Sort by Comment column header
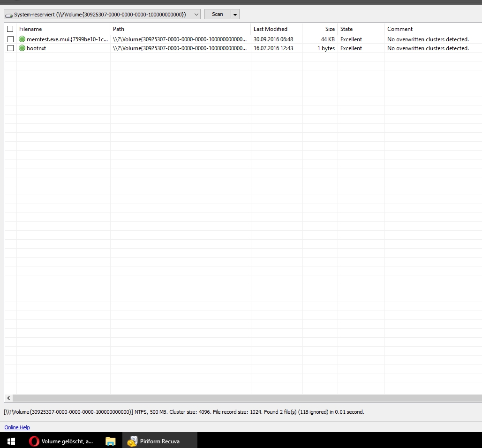Screen dimensions: 482x448 (433, 29)
